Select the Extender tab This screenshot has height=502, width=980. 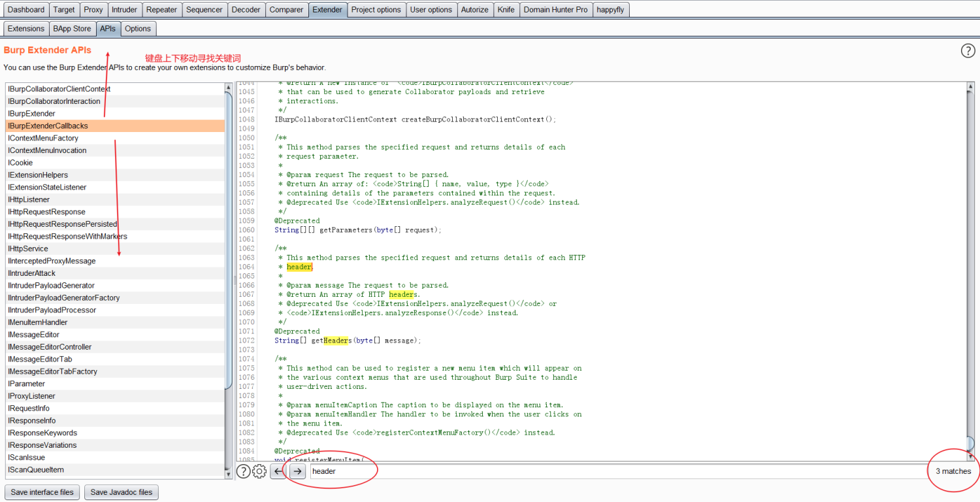(327, 10)
